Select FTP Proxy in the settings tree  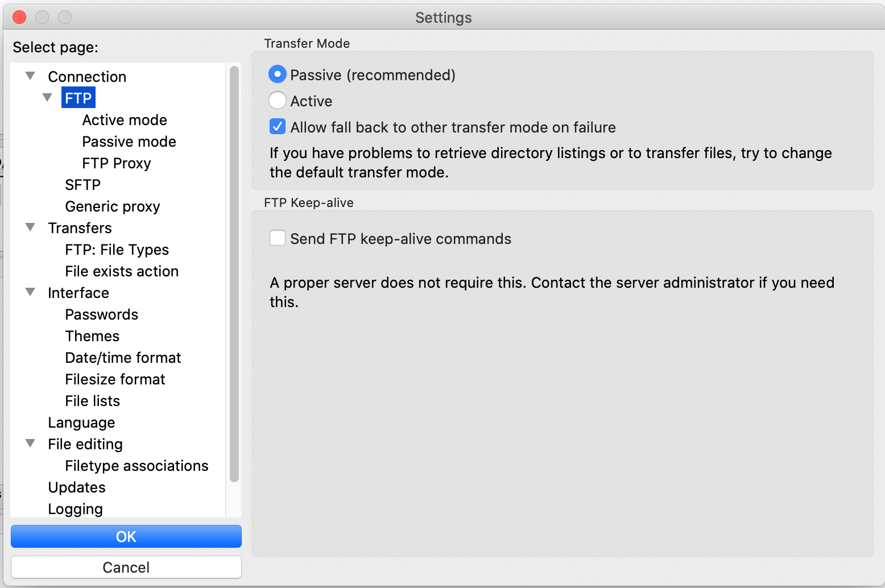point(116,163)
